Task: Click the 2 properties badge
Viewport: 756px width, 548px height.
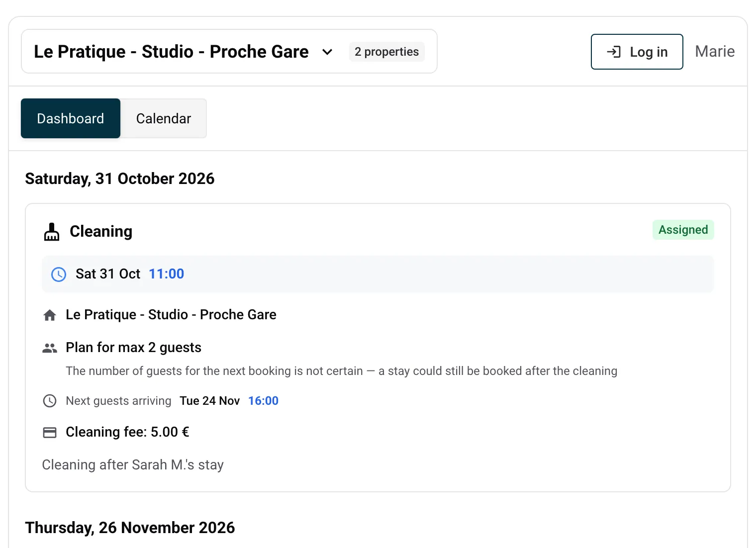Action: tap(387, 52)
